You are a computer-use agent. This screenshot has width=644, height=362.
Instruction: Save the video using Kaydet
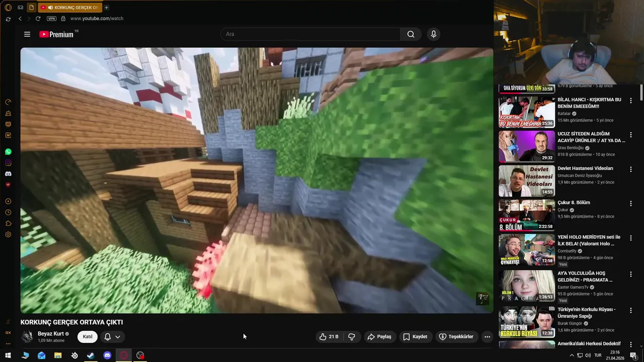(x=415, y=337)
